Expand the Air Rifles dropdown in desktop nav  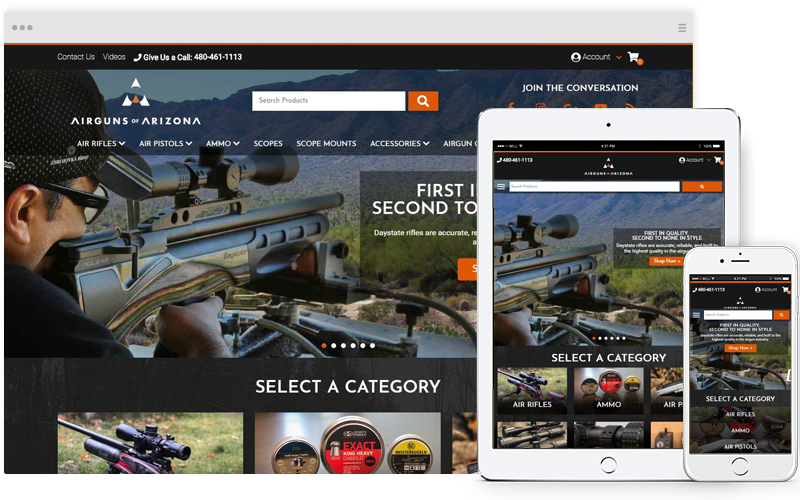[101, 144]
